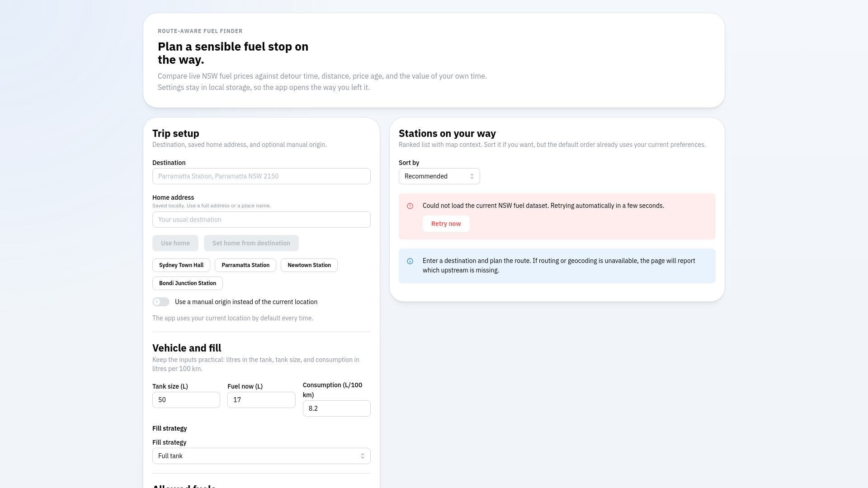The width and height of the screenshot is (868, 488).
Task: Click the Tank size input field
Action: (186, 400)
